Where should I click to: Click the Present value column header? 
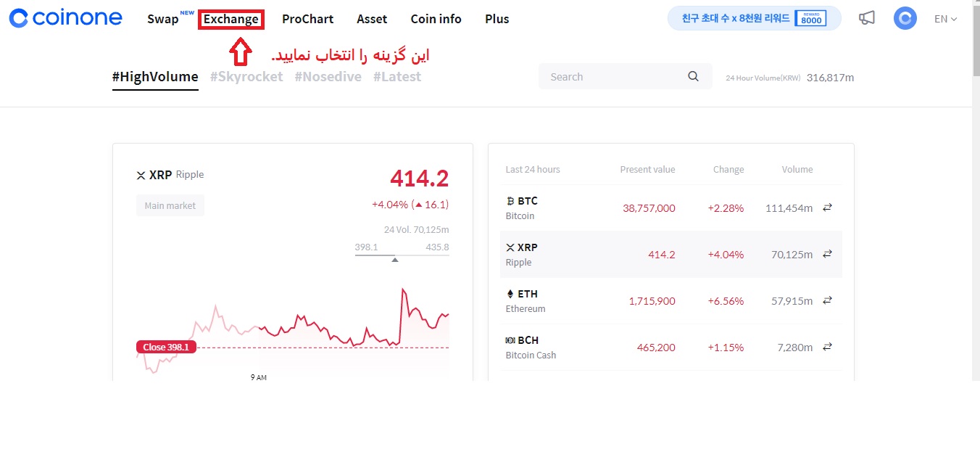tap(647, 169)
